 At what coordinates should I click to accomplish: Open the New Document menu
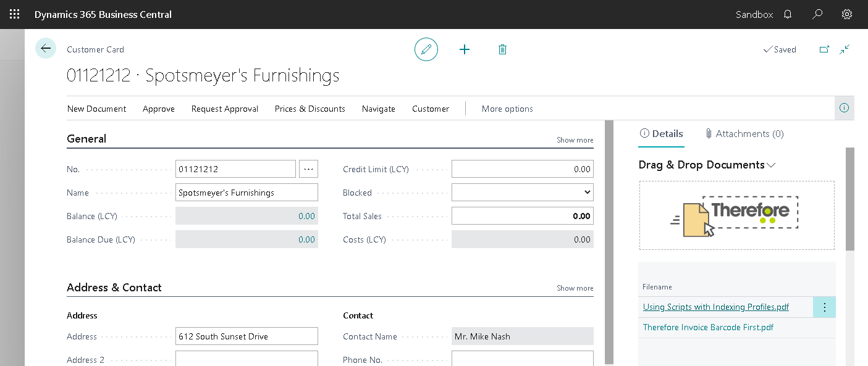96,109
